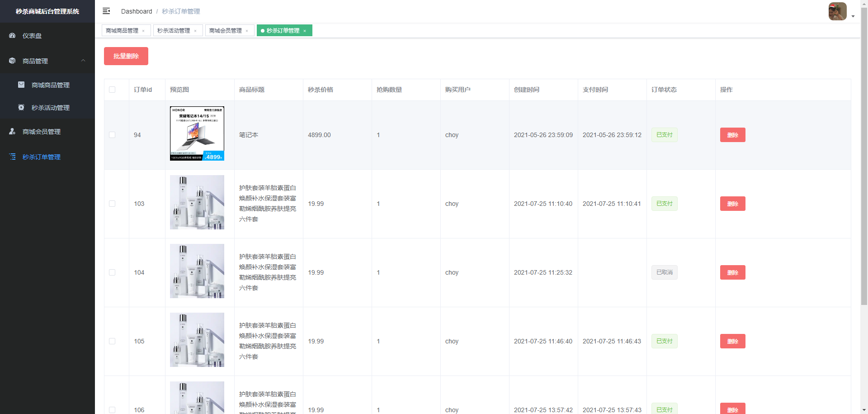Check the box for order 94
868x414 pixels.
[112, 135]
